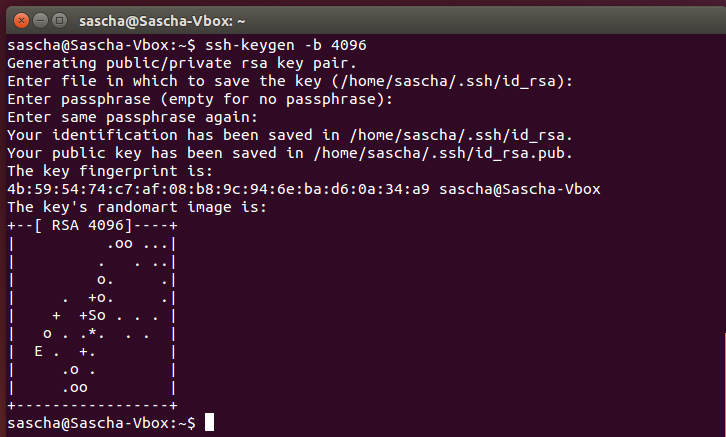726x437 pixels.
Task: Click 'Your identification has been saved' line
Action: [290, 135]
